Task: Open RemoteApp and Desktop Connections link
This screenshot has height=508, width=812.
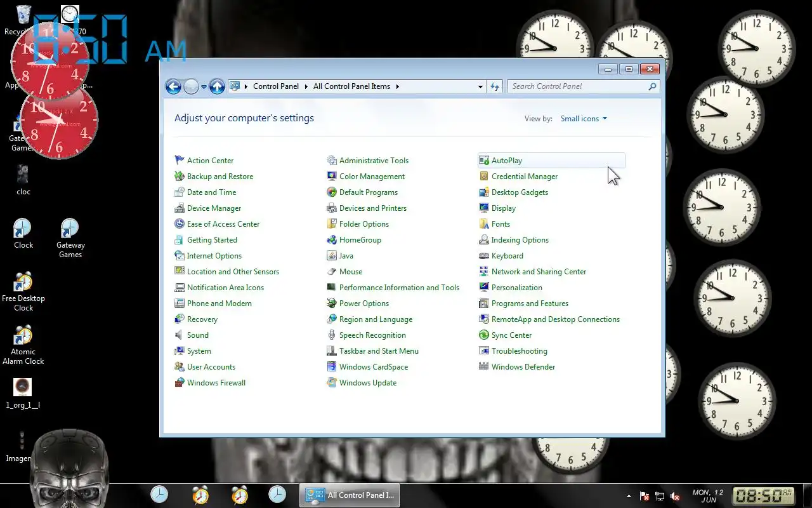Action: (x=556, y=319)
